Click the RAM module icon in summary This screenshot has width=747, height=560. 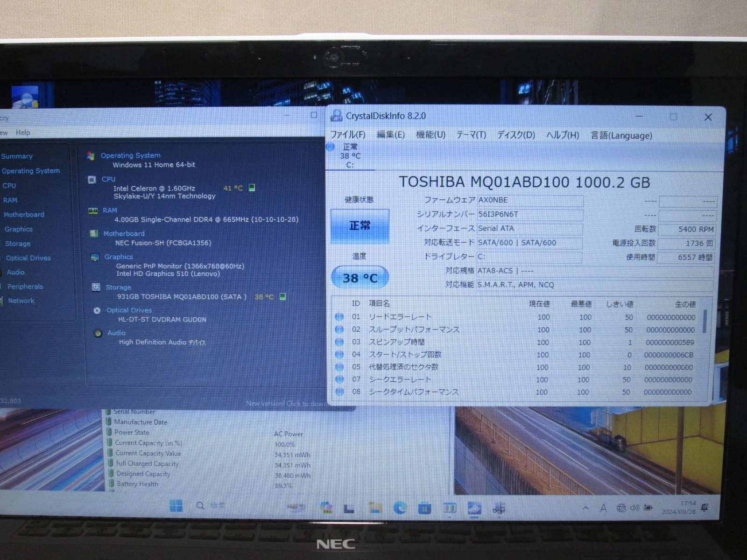pyautogui.click(x=93, y=211)
